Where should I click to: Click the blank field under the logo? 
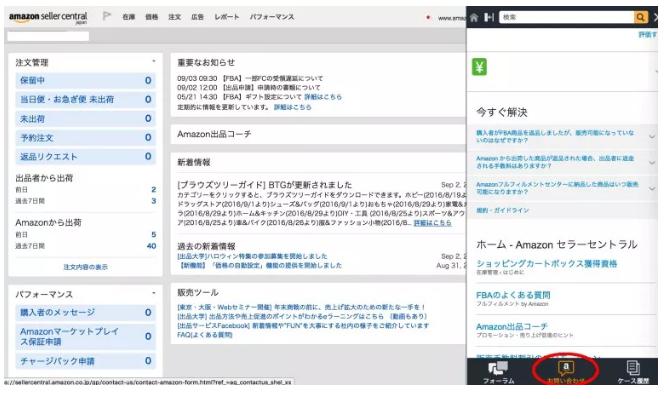(x=48, y=36)
